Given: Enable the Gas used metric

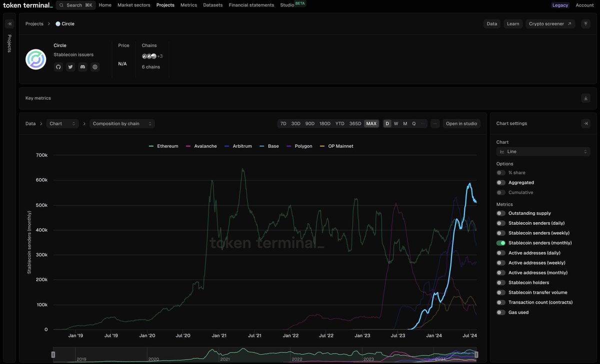Looking at the screenshot, I should click(x=500, y=313).
